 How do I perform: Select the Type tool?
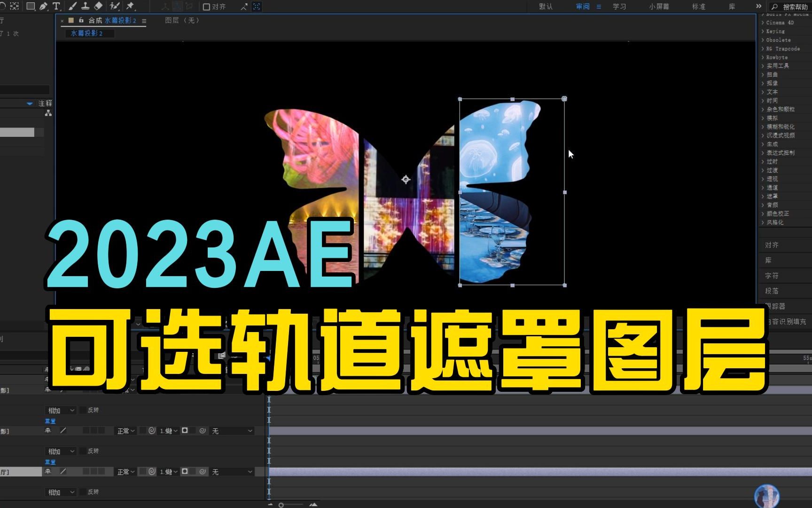click(56, 7)
